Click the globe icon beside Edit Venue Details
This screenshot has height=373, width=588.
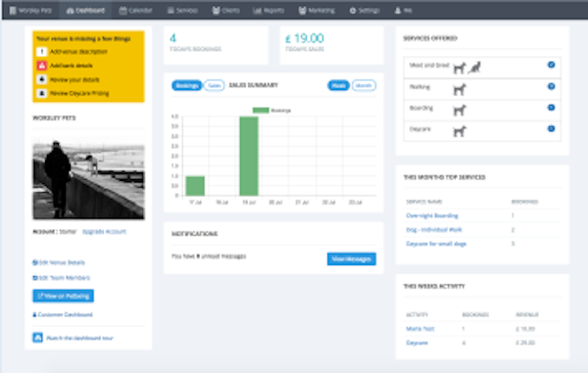point(35,262)
